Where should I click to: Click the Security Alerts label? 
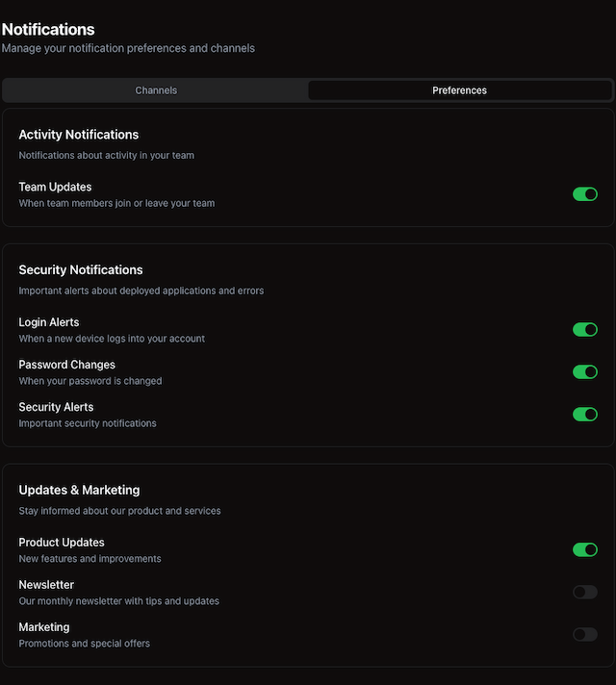coord(56,407)
